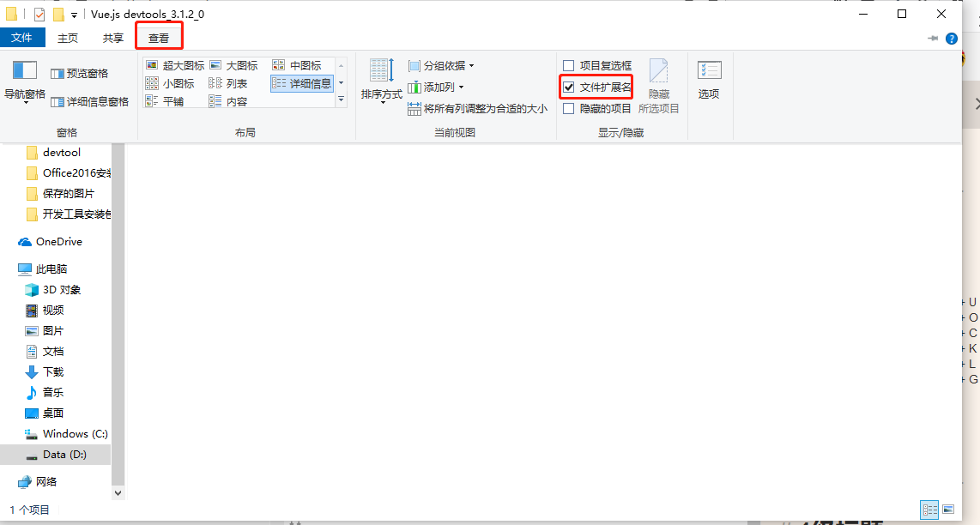Switch to the 主页 ribbon tab

tap(68, 38)
